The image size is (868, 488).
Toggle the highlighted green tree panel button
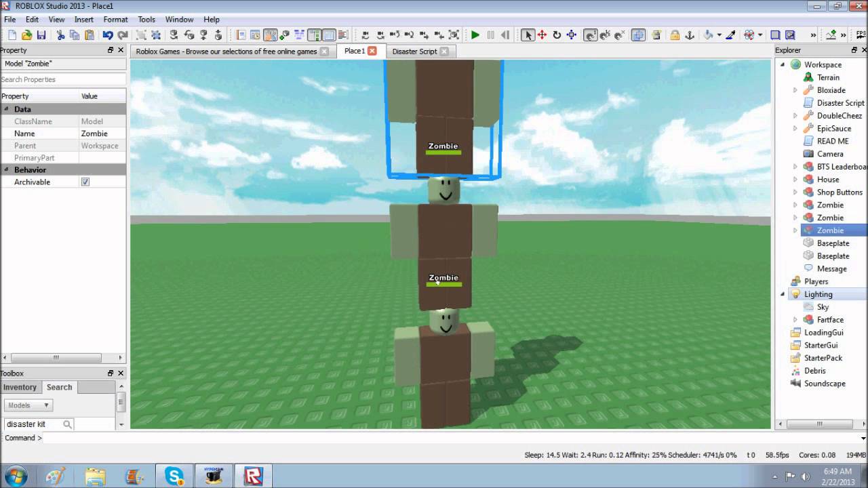315,35
